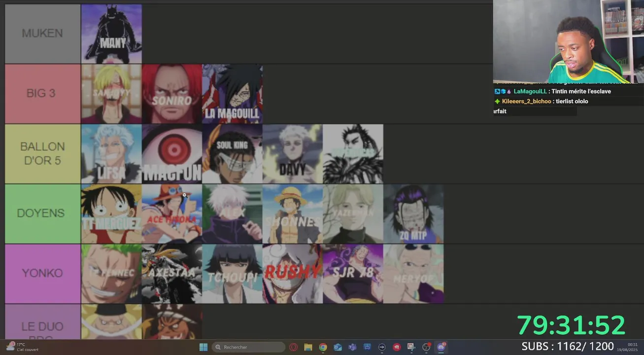Click LaMagouiLL username in chat
The width and height of the screenshot is (644, 355).
[530, 92]
